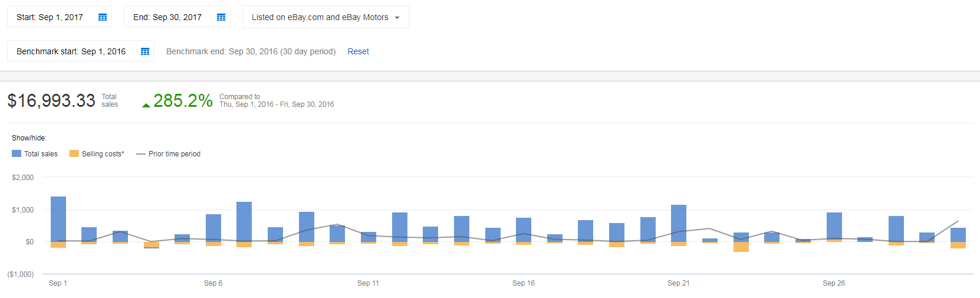Expand the listing site dropdown arrow
Screen dimensions: 980x298
[x=397, y=18]
